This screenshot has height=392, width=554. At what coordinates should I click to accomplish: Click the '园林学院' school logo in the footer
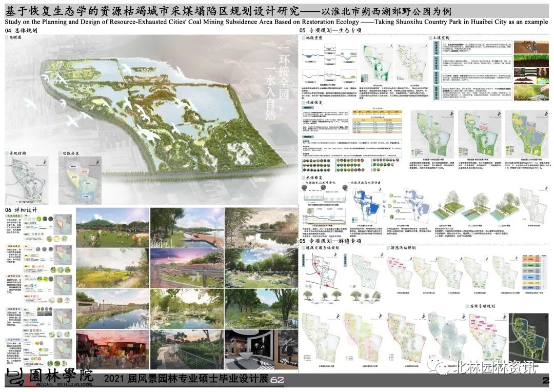49,378
